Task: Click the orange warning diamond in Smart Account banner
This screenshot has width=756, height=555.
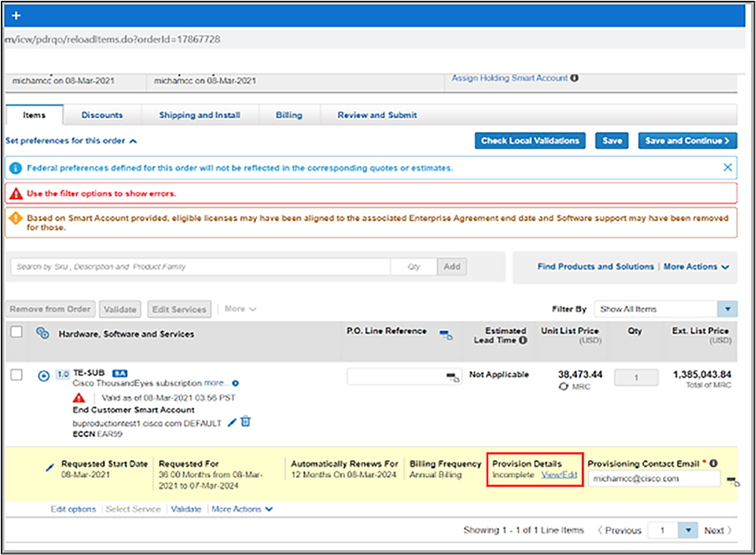Action: coord(16,218)
